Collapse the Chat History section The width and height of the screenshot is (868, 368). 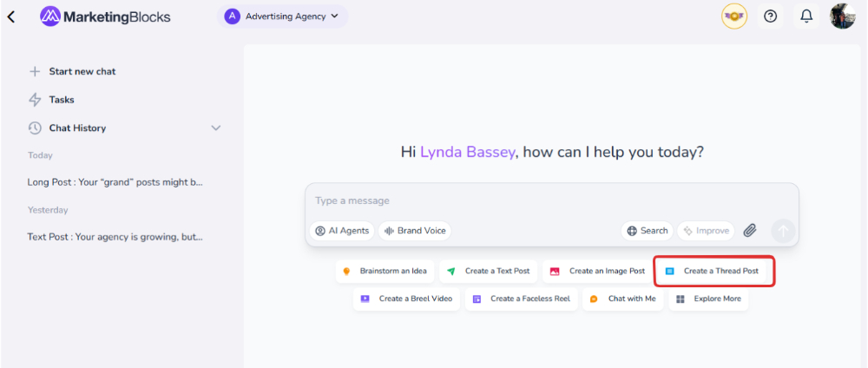click(216, 128)
